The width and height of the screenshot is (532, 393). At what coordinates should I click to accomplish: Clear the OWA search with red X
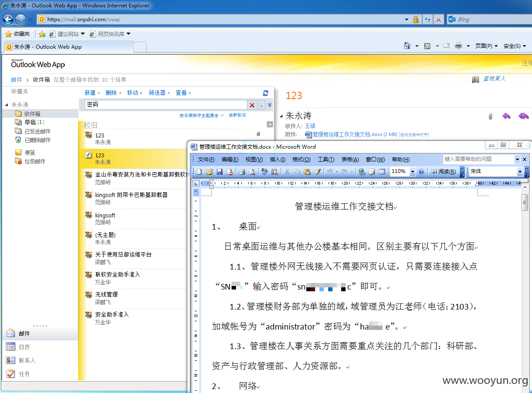[x=252, y=105]
